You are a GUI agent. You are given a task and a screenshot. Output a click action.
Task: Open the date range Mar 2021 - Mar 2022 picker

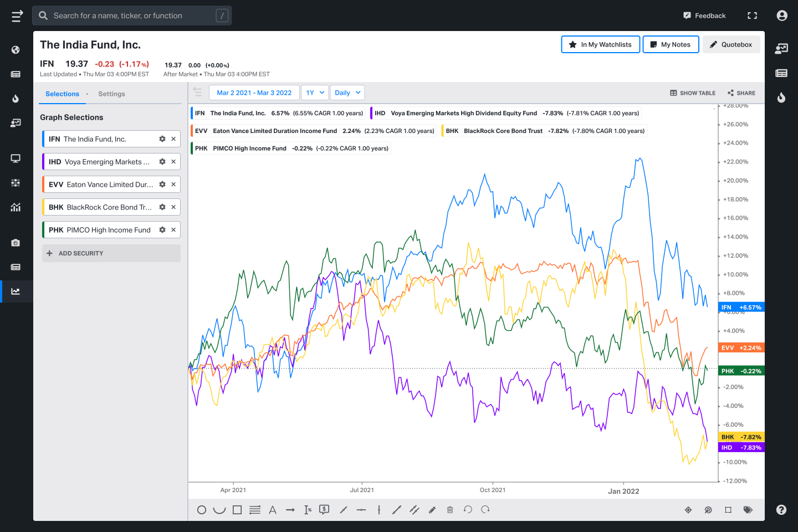tap(254, 93)
